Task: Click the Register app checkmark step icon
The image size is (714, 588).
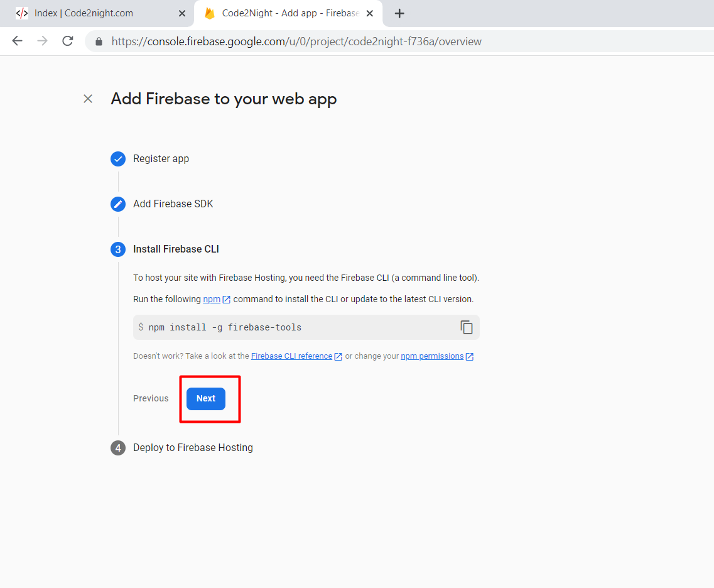Action: click(x=118, y=159)
